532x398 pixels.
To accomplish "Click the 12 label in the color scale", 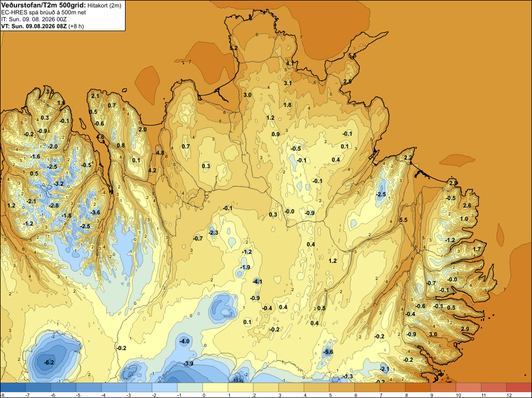I will 509,395.
